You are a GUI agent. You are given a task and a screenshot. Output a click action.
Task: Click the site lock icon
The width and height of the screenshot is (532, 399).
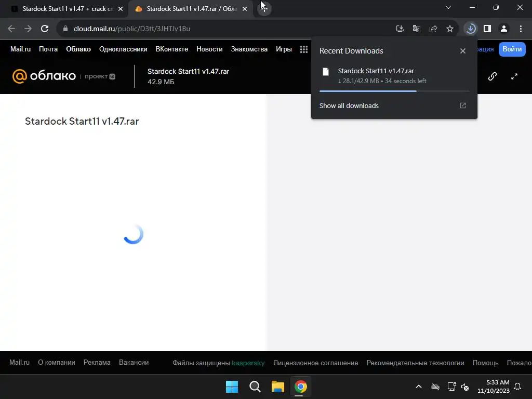(65, 29)
